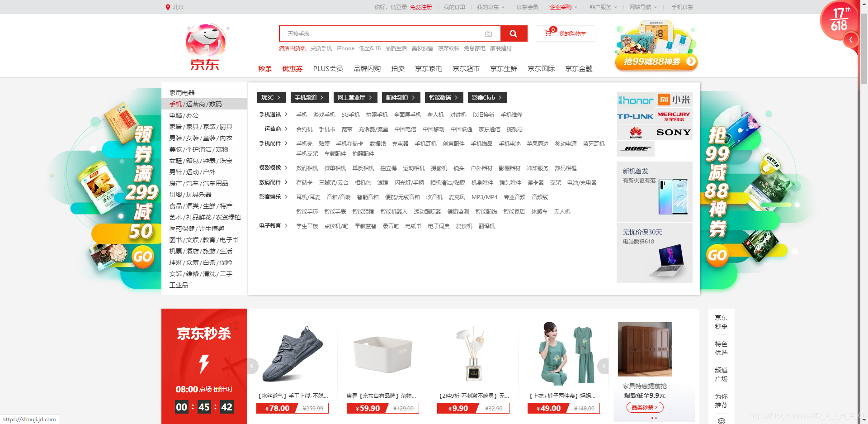This screenshot has width=868, height=424.
Task: Click next arrow in flash sale carousel
Action: (604, 366)
